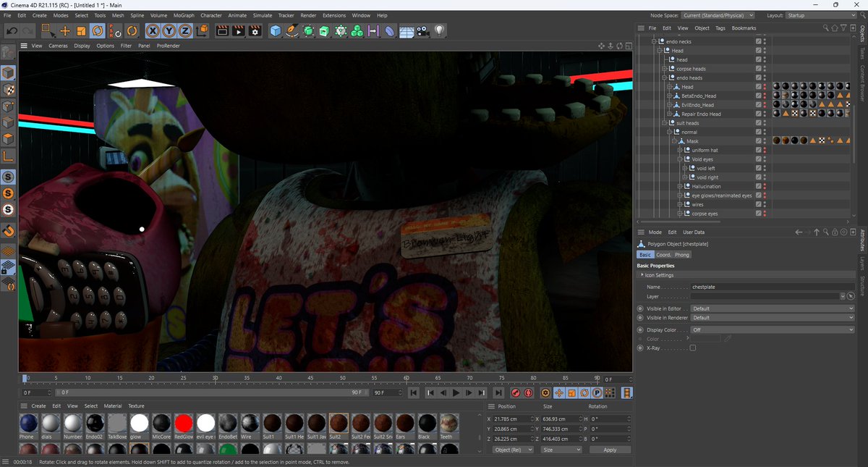The height and width of the screenshot is (467, 868).
Task: Click the Record Active Objects button
Action: (x=515, y=392)
